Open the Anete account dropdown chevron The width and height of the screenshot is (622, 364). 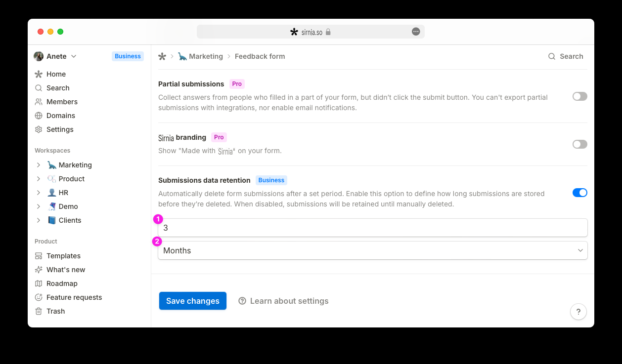(74, 56)
